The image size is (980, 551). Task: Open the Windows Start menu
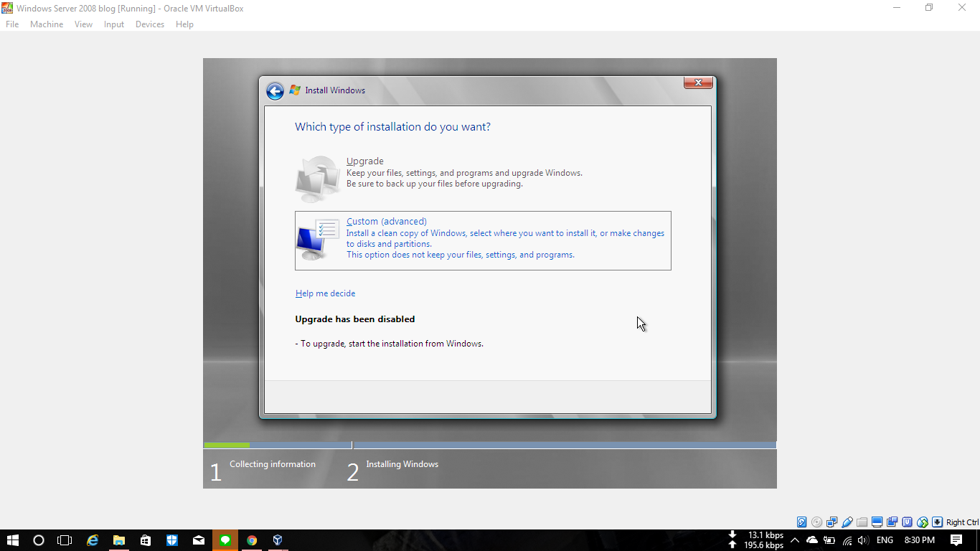click(13, 540)
